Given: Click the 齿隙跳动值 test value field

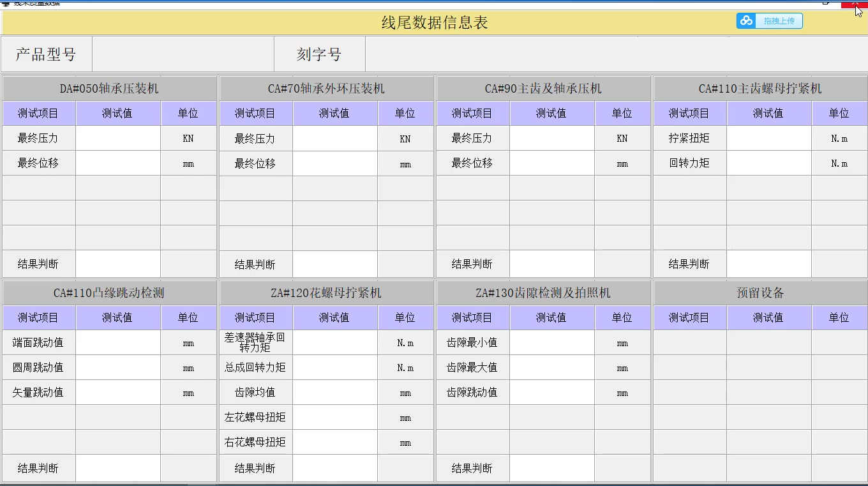Looking at the screenshot, I should click(552, 392).
